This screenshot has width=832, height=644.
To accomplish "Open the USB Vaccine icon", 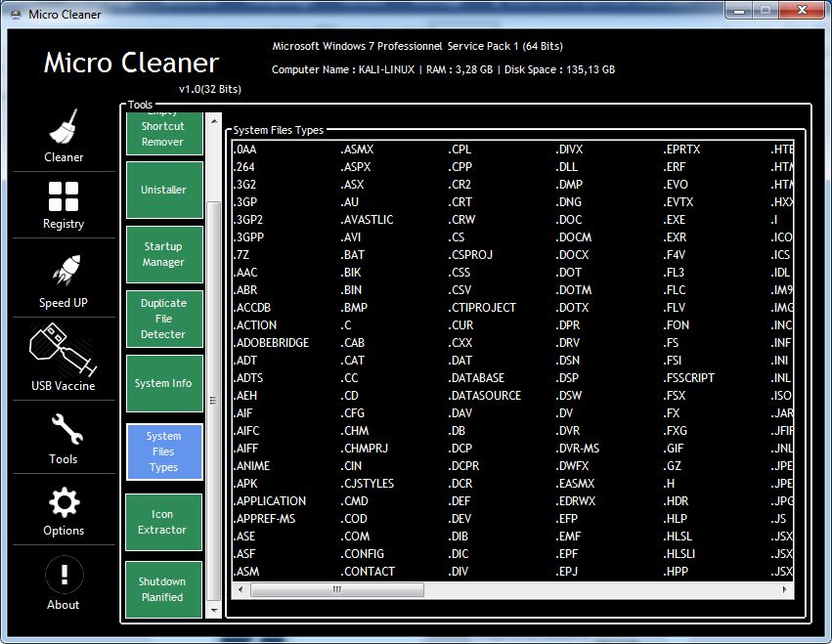I will point(64,350).
